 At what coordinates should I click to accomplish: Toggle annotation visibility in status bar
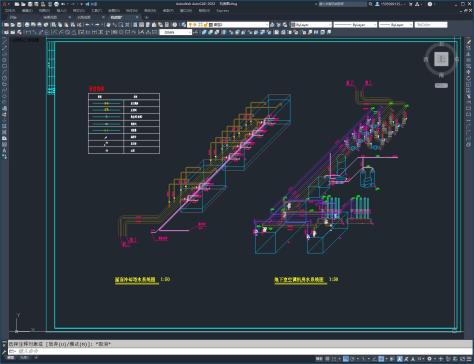click(x=400, y=359)
